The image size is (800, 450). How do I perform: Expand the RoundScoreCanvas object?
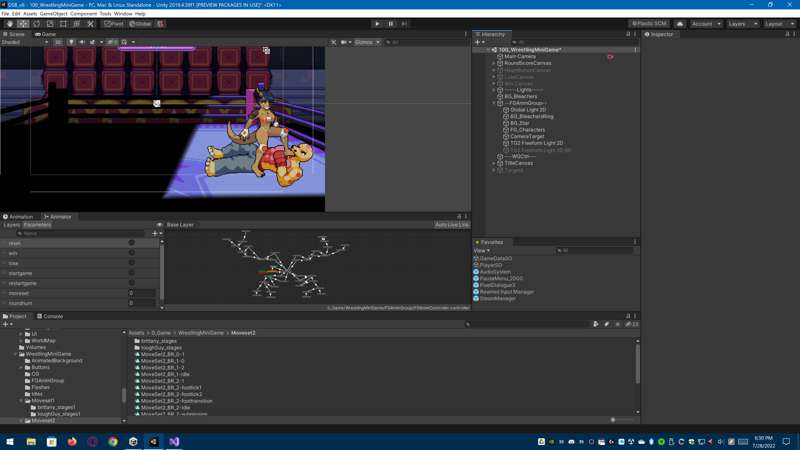(x=494, y=63)
